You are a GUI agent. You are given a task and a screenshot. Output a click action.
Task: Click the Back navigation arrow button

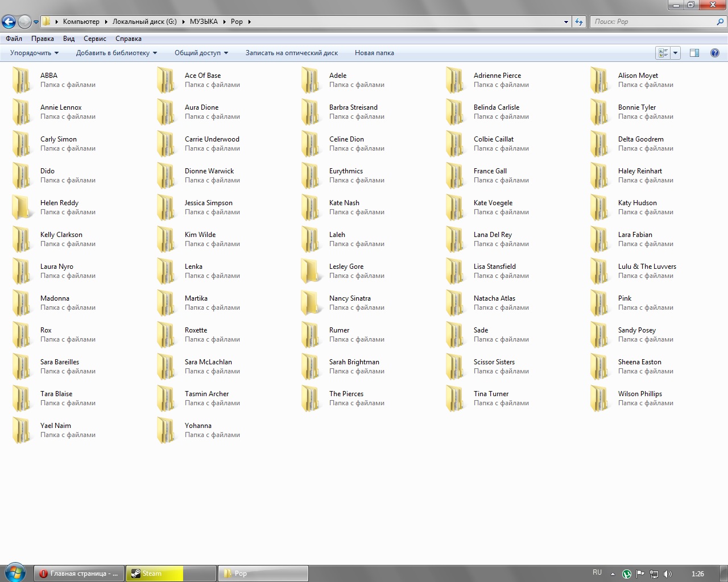click(9, 22)
